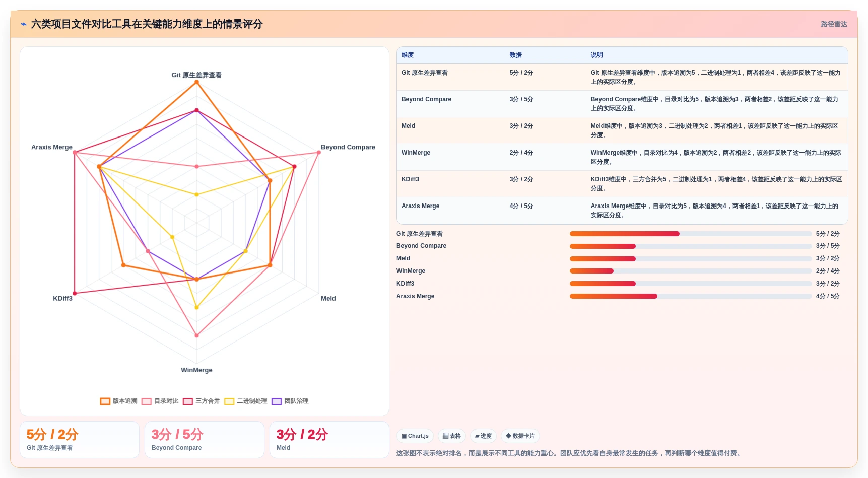Open the Beyond Compare 3分/5分 card

205,440
